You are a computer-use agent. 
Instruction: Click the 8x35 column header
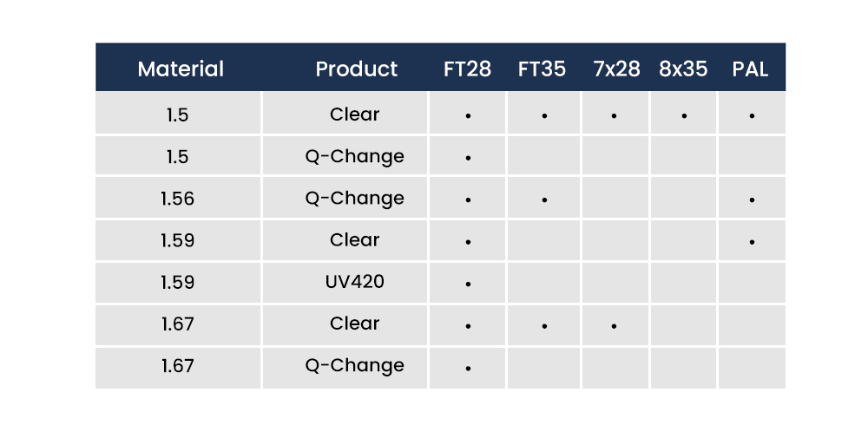(683, 69)
